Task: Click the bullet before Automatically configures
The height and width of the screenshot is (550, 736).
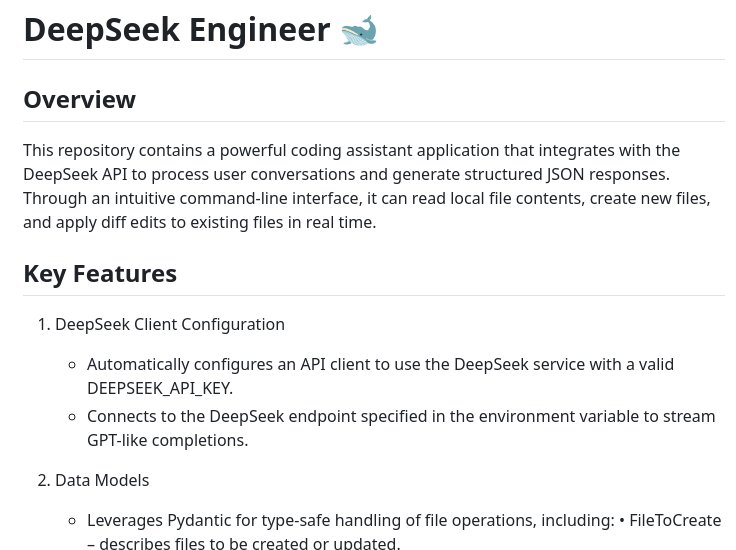Action: tap(72, 365)
